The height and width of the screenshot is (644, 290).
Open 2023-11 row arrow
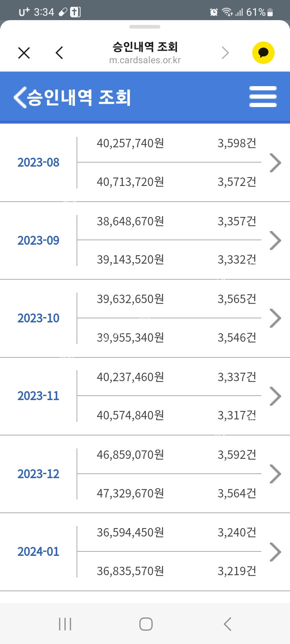tap(275, 396)
